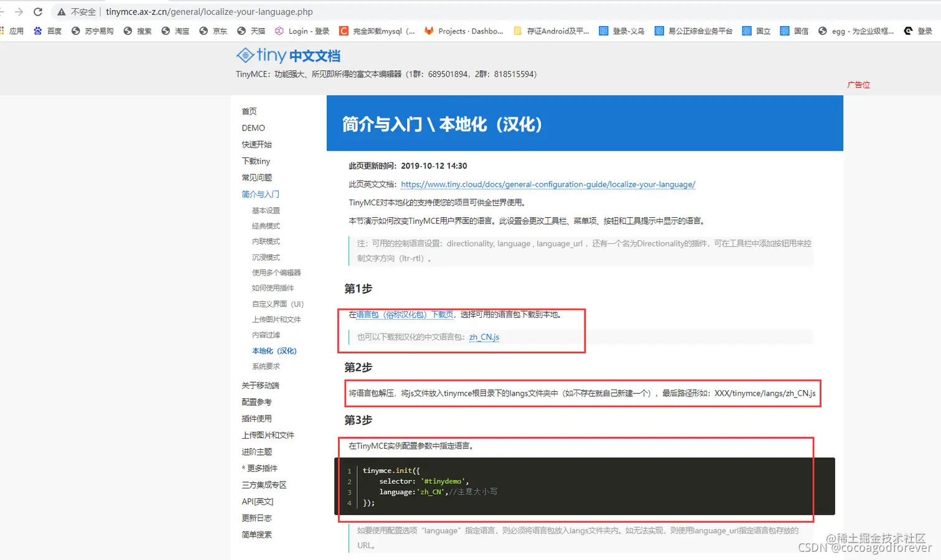Image resolution: width=941 pixels, height=560 pixels.
Task: Open the 应用 apps shortcut on the bookmarks bar
Action: pos(17,30)
